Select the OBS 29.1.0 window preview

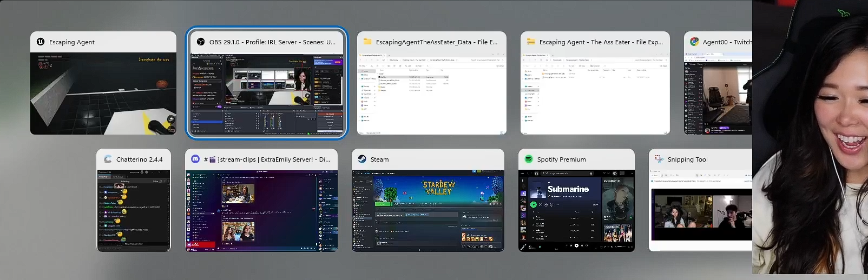click(x=266, y=94)
